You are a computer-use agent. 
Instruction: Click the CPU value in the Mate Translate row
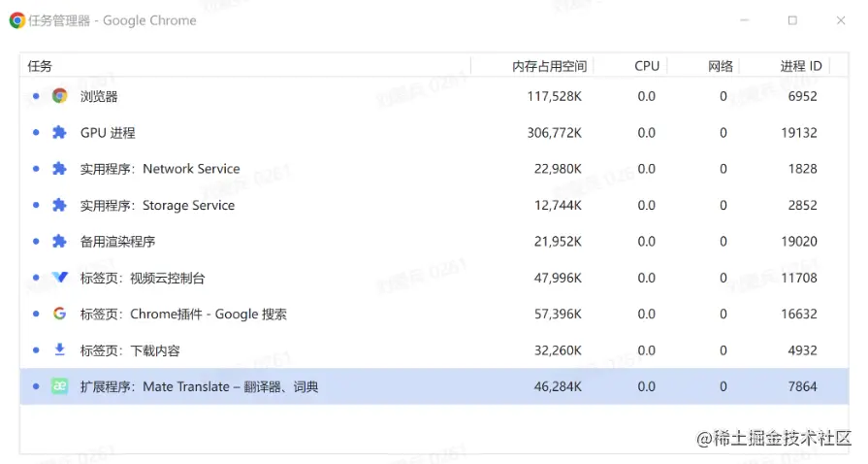pos(646,387)
